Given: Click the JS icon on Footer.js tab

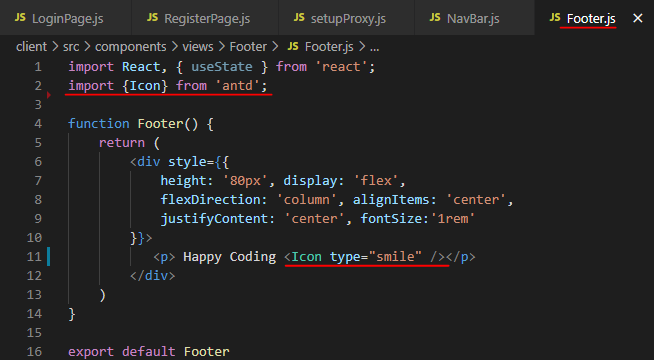Looking at the screenshot, I should click(555, 18).
